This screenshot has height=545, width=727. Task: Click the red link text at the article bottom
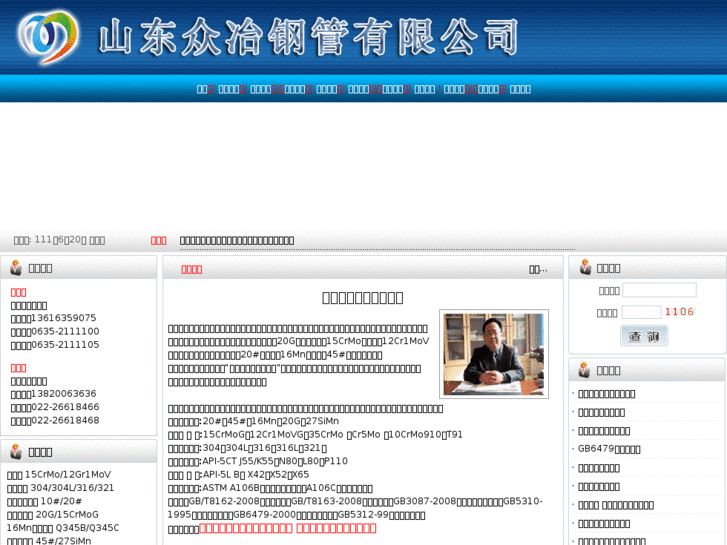tap(287, 528)
